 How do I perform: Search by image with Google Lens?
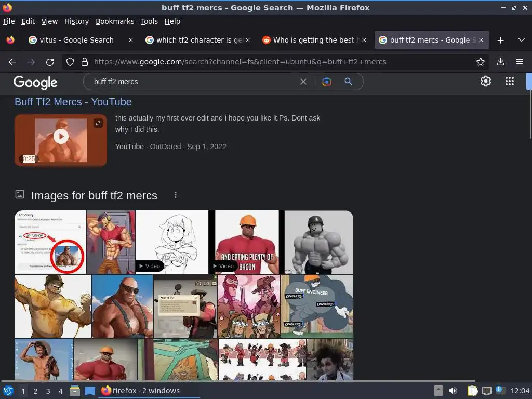click(326, 82)
